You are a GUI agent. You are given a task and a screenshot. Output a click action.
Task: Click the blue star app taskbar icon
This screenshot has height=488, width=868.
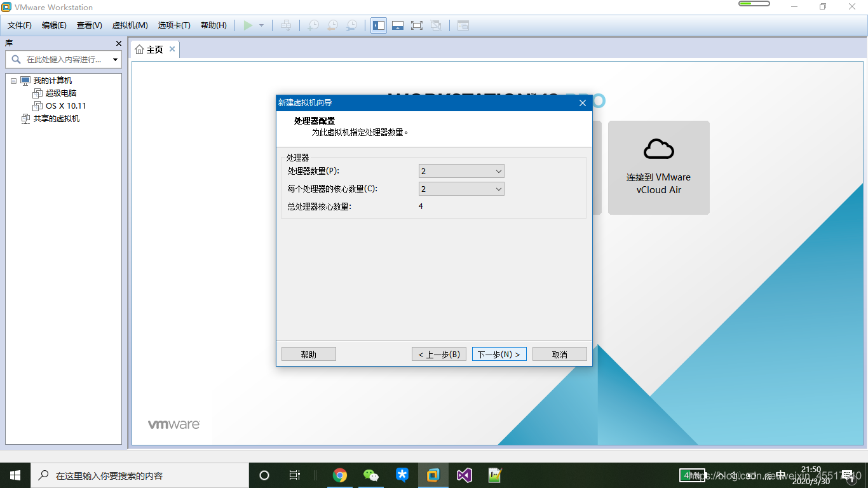(402, 475)
